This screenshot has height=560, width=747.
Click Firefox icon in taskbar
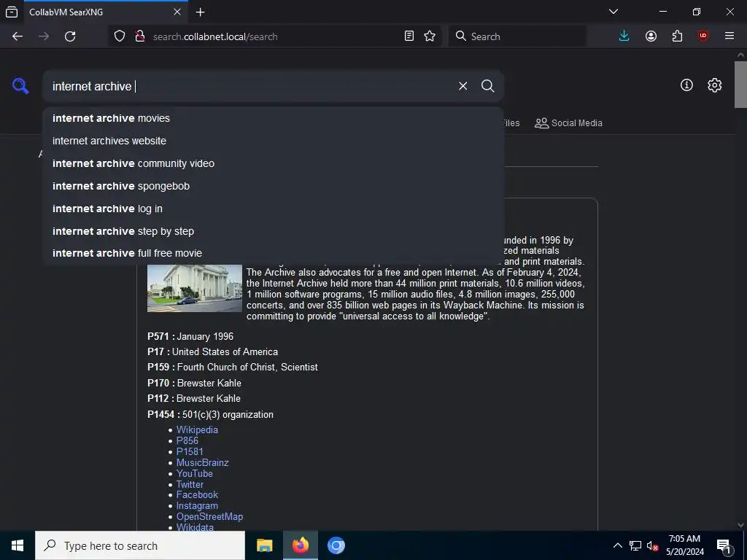[x=300, y=545]
